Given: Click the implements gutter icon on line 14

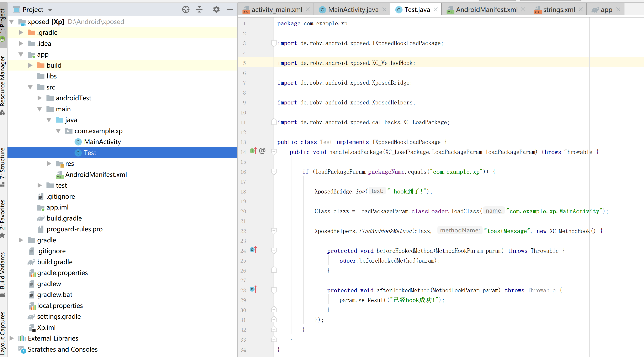Looking at the screenshot, I should tap(253, 151).
